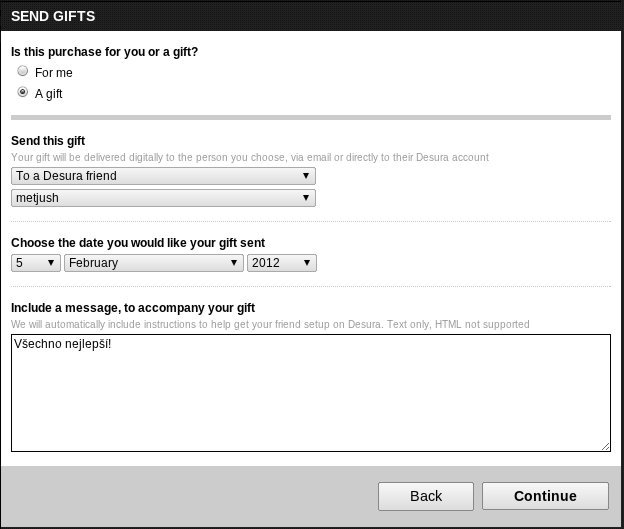Click inside the gift message text area

coord(310,400)
